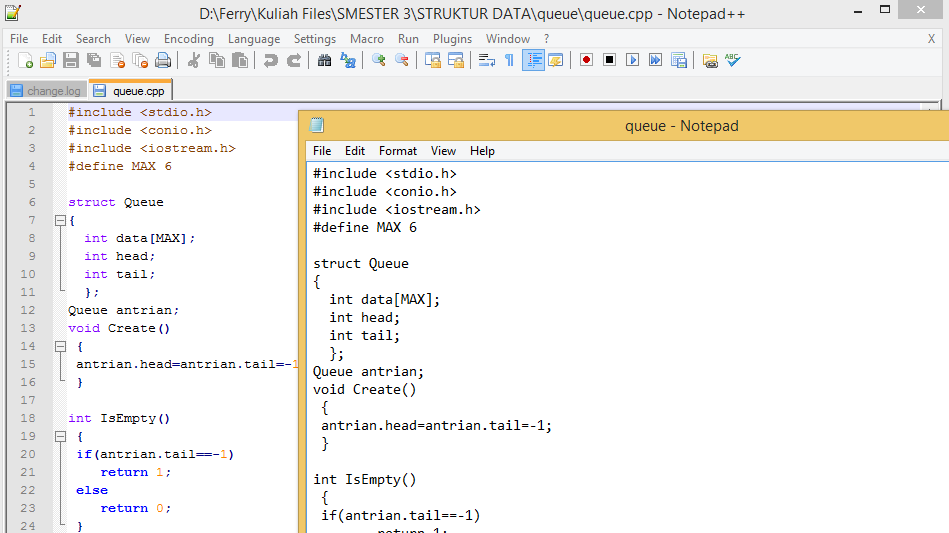Open Format menu in Notepad window
The width and height of the screenshot is (949, 533).
click(x=398, y=151)
